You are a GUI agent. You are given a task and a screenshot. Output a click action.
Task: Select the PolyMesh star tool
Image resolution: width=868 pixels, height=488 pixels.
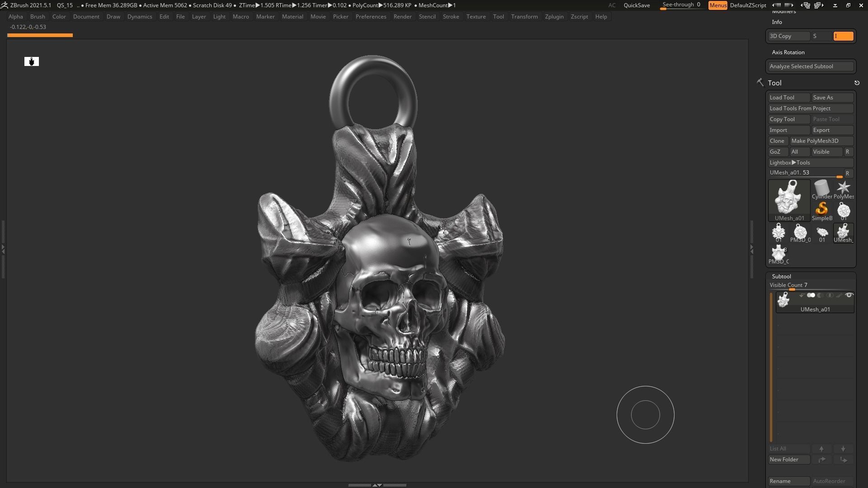pos(843,189)
